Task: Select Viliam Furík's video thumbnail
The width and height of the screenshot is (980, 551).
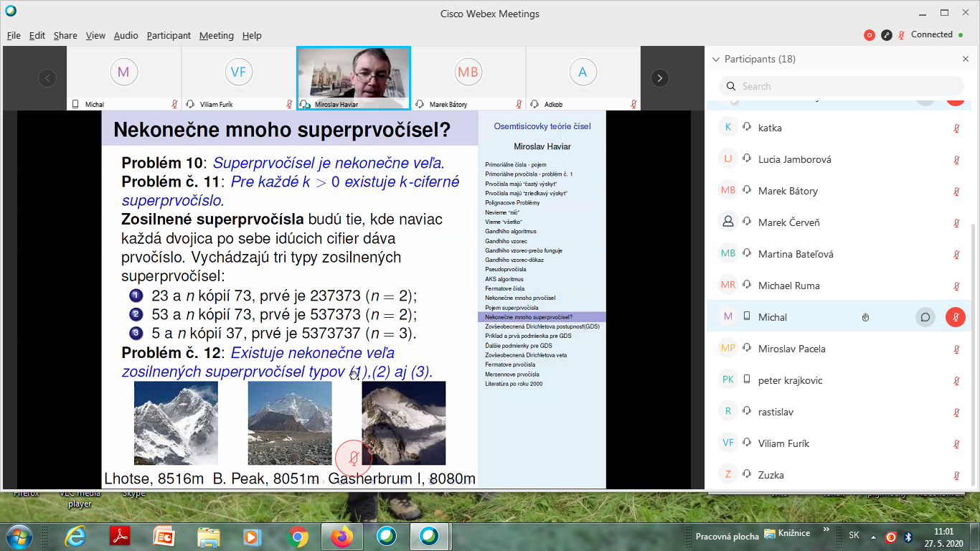Action: (x=239, y=78)
